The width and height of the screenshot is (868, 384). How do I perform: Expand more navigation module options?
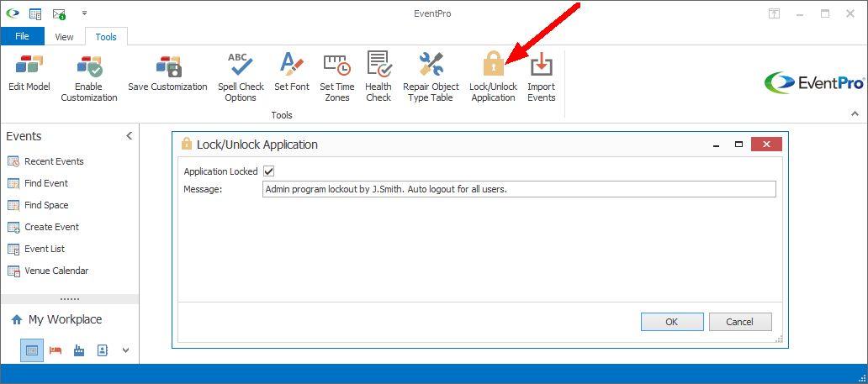point(125,350)
